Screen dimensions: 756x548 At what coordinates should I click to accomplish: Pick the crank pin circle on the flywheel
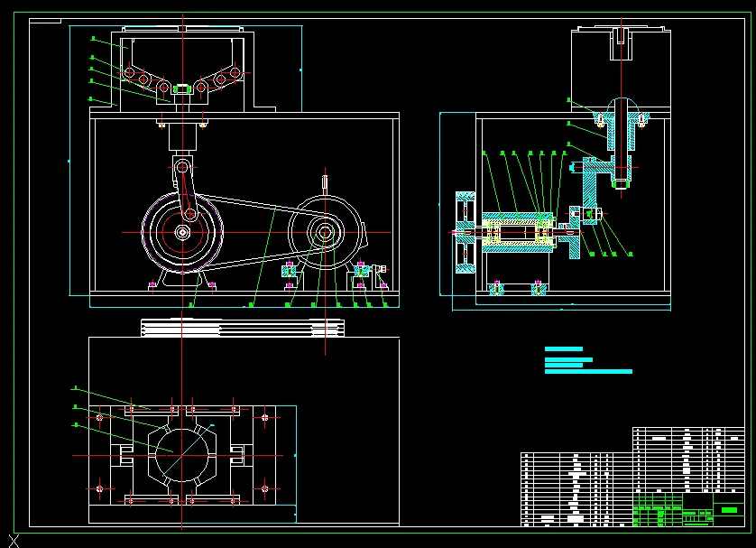[190, 213]
